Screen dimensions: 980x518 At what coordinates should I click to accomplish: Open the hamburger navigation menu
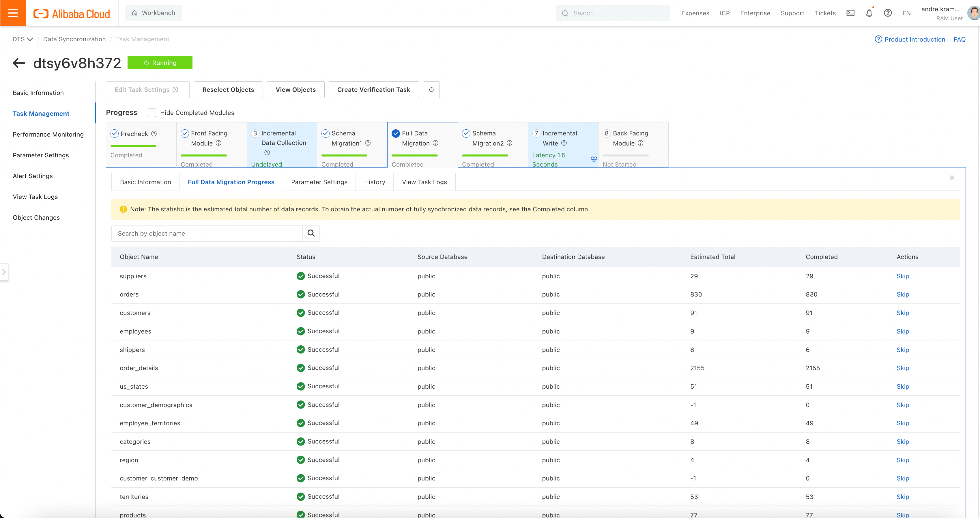pos(13,13)
